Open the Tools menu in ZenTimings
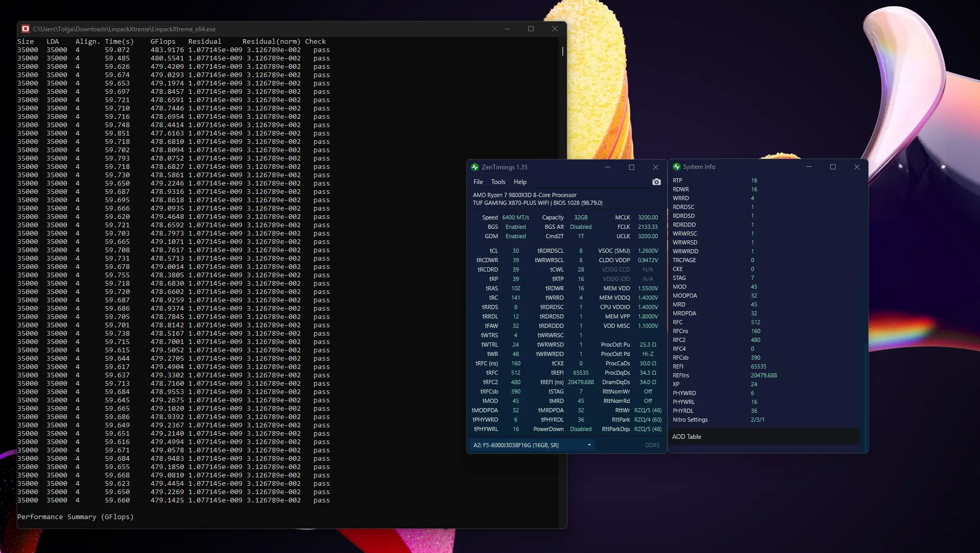 click(498, 182)
